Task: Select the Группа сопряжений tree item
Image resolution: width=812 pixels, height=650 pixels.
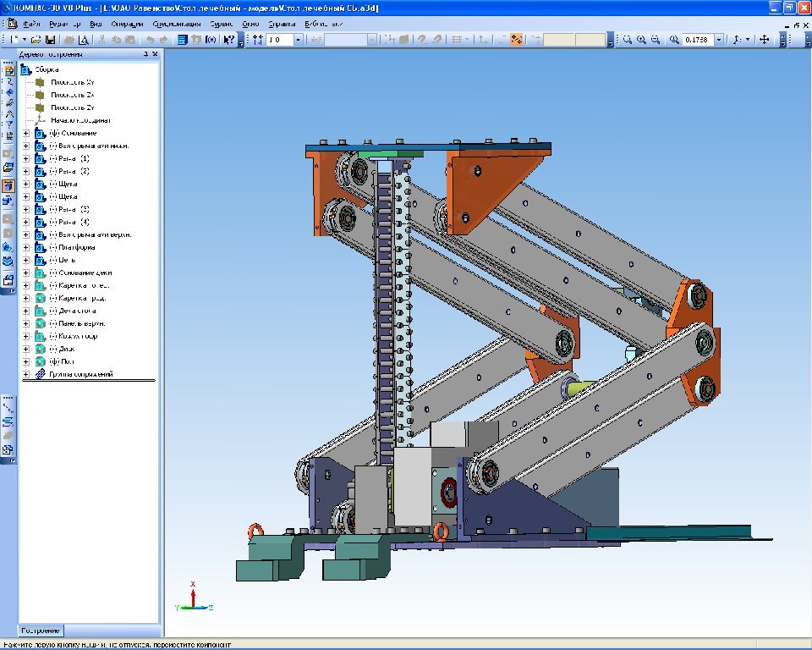Action: point(80,374)
